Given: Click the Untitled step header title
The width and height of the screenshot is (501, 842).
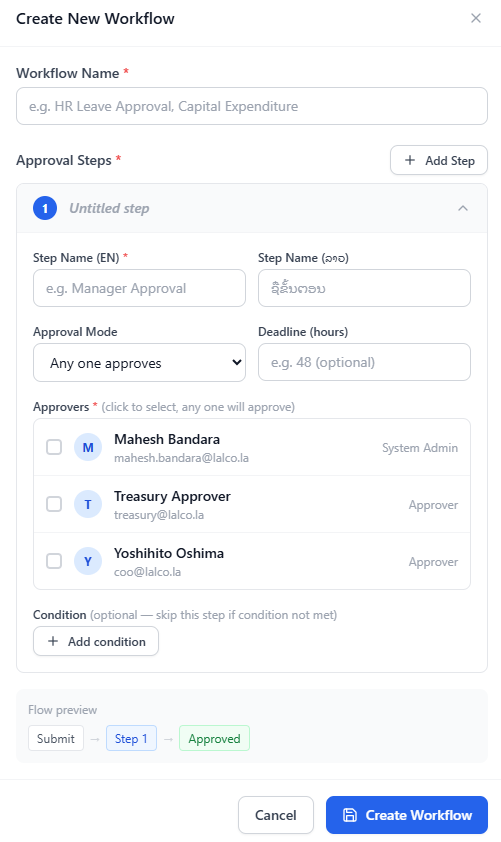Looking at the screenshot, I should pos(110,208).
